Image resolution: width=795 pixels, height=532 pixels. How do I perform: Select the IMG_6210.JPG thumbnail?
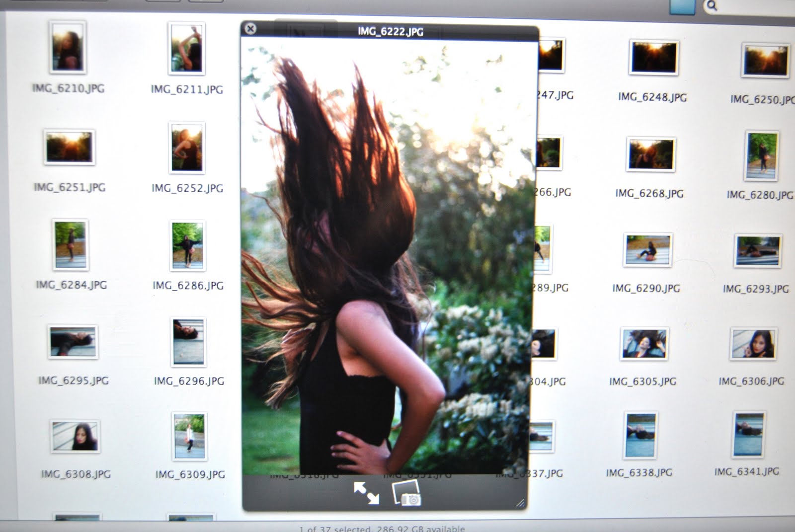click(x=68, y=47)
